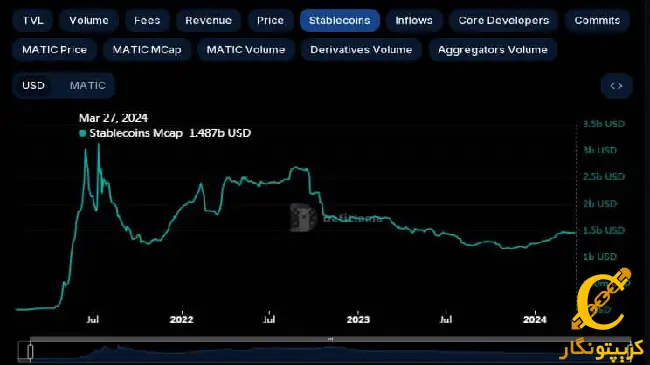650x365 pixels.
Task: Enable the Derivatives Volume metric
Action: 361,50
